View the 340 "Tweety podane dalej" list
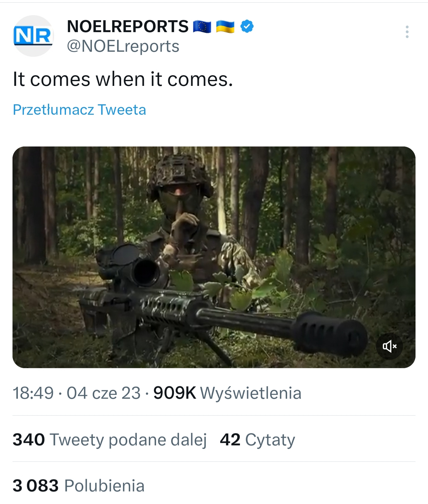Screen dimensions: 428x504 [x=109, y=440]
